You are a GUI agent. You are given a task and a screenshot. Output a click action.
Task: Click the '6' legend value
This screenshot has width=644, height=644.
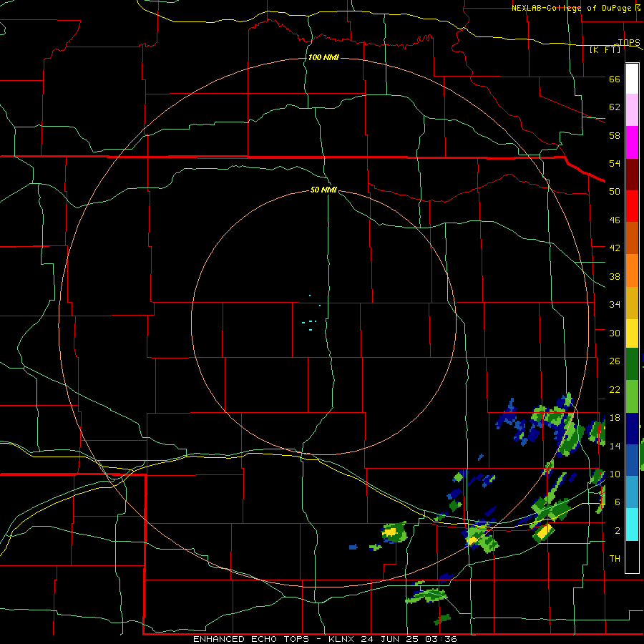618,502
